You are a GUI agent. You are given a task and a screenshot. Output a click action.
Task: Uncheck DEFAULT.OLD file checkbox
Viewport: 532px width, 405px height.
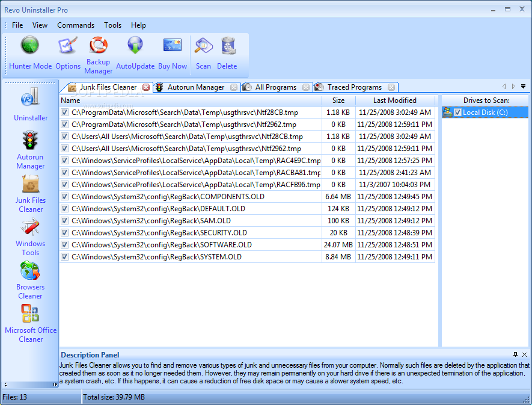click(64, 209)
